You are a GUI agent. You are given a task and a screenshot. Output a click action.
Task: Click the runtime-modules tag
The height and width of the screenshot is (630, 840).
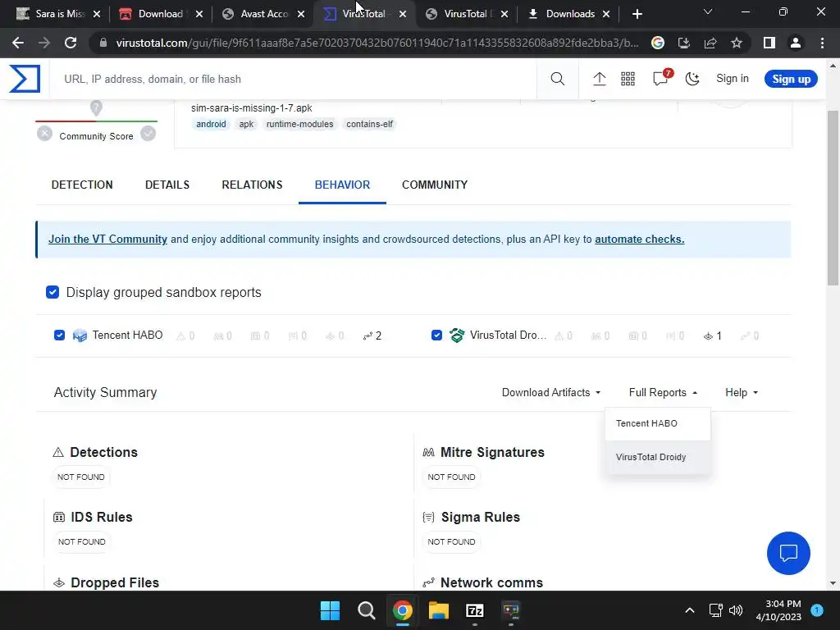[x=300, y=125]
